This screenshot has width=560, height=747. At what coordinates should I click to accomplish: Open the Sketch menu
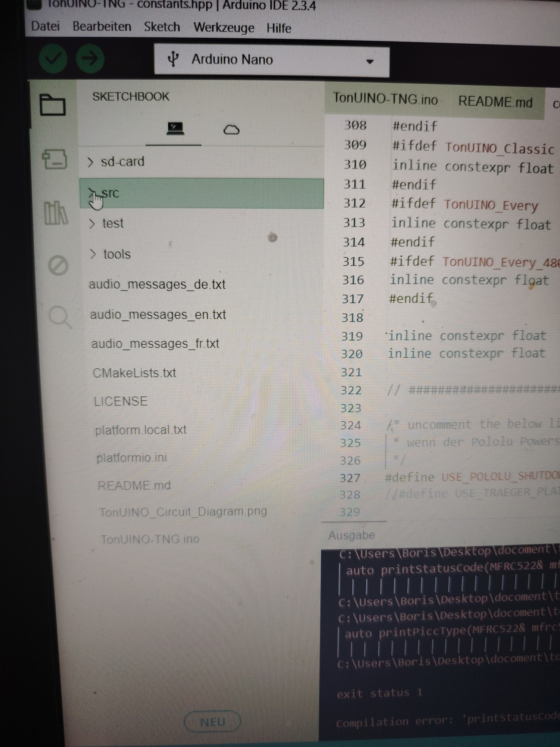[162, 27]
